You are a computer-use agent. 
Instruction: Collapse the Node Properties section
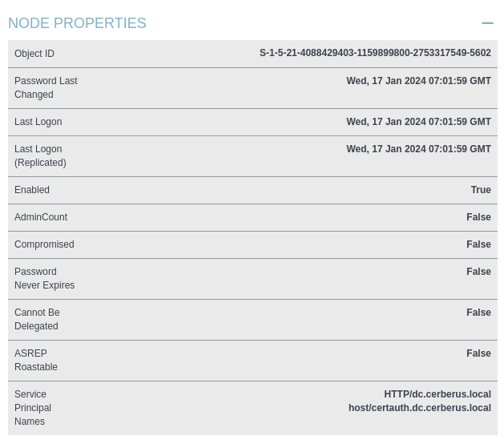[487, 23]
